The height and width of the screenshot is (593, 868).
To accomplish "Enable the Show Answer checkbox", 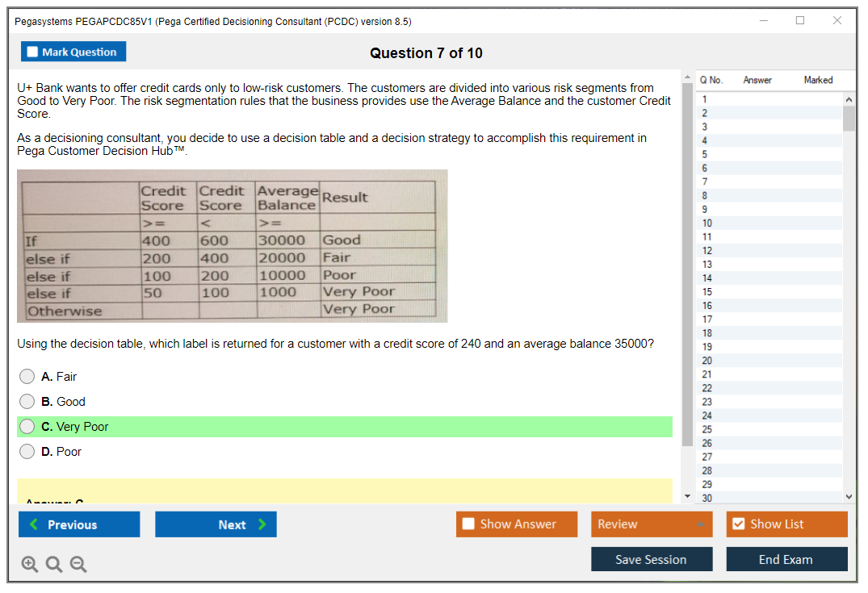I will (x=468, y=524).
